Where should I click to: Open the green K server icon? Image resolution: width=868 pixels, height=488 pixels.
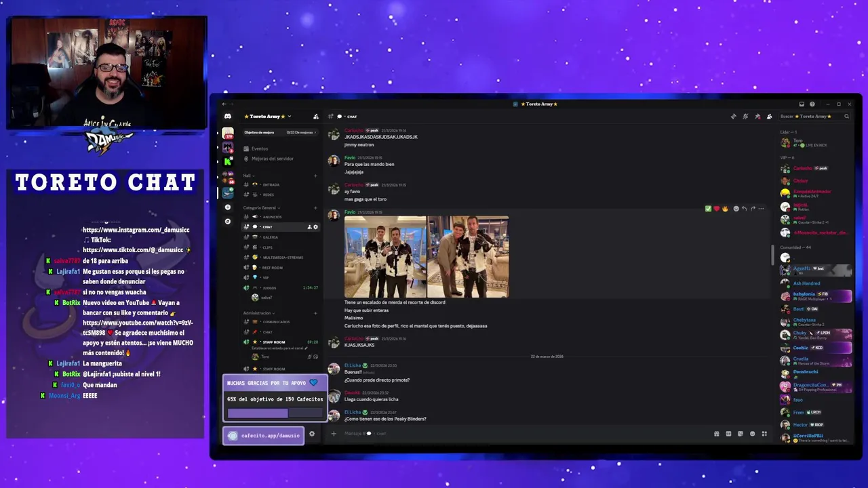[x=228, y=161]
